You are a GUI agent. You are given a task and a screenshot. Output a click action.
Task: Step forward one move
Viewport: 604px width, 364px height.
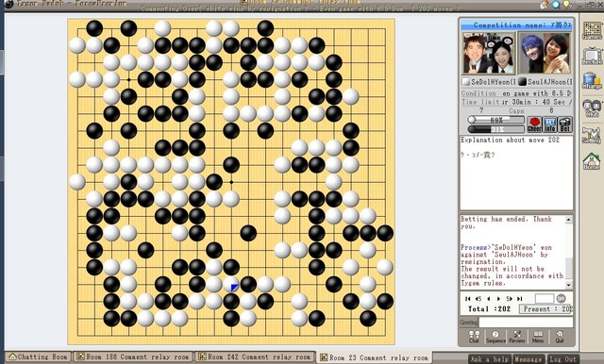pyautogui.click(x=498, y=299)
